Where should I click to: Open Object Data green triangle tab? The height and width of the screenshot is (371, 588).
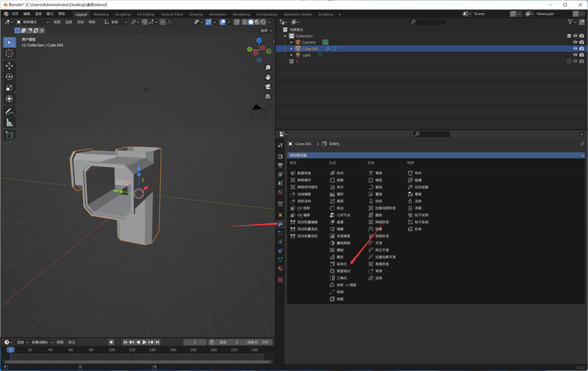tap(280, 260)
